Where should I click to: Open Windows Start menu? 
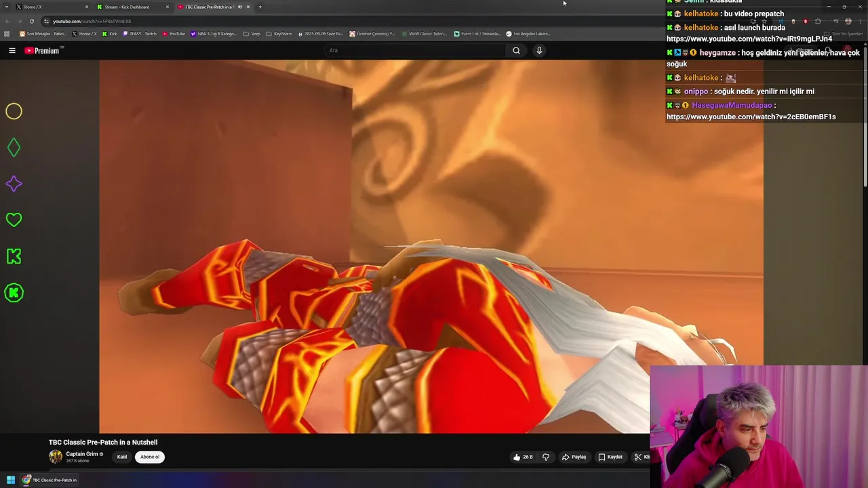pos(11,480)
